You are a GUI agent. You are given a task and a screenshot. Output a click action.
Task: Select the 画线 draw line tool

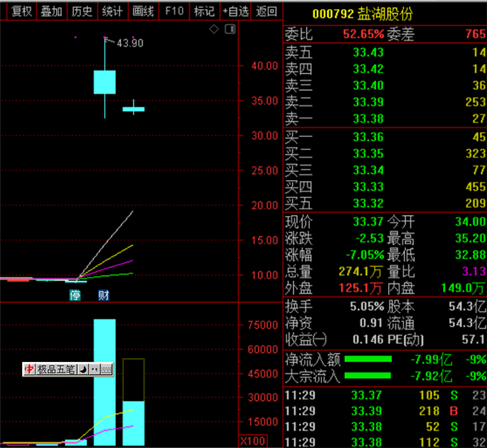(x=143, y=11)
